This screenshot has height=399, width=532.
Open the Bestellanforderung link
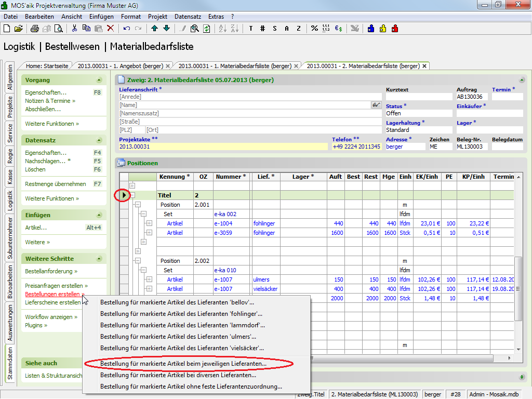[x=51, y=271]
